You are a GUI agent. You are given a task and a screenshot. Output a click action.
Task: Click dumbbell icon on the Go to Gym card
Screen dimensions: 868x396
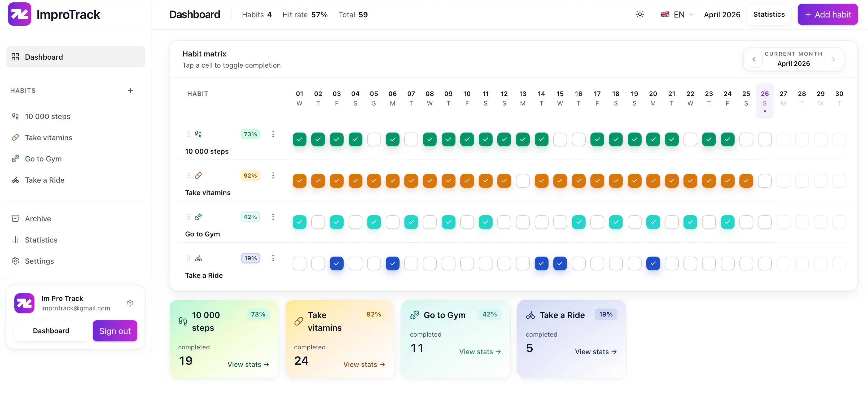click(x=414, y=315)
